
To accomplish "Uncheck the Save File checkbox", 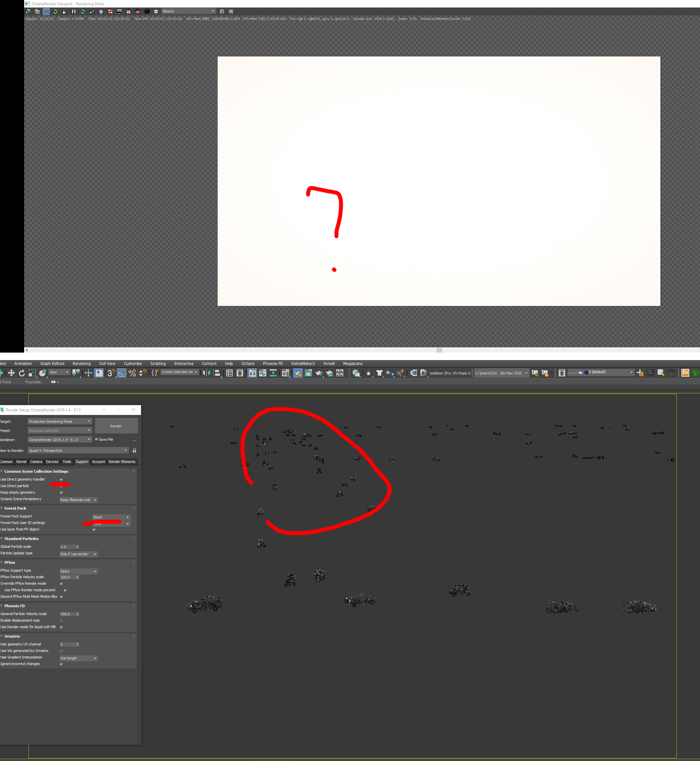I will tap(97, 439).
